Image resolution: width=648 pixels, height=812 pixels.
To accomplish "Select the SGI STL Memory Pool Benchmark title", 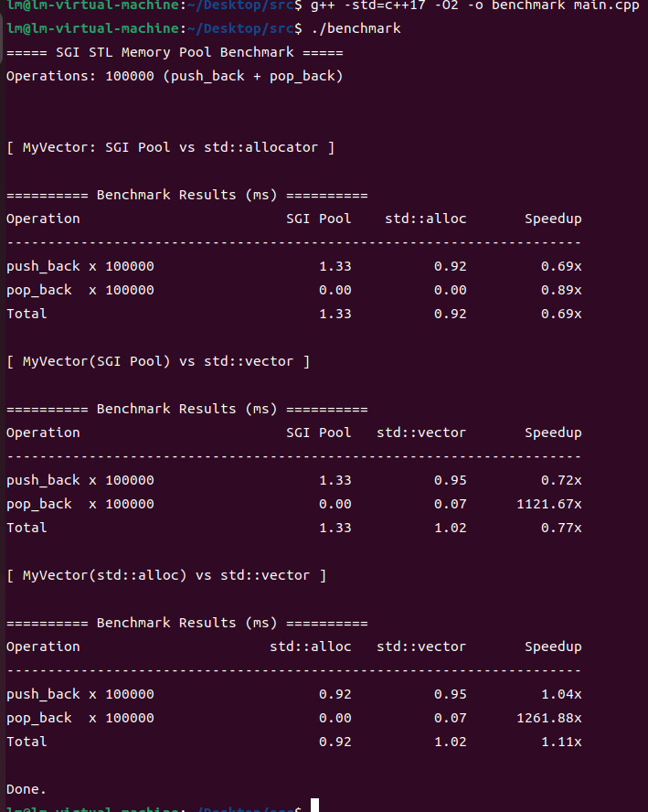I will click(x=175, y=52).
